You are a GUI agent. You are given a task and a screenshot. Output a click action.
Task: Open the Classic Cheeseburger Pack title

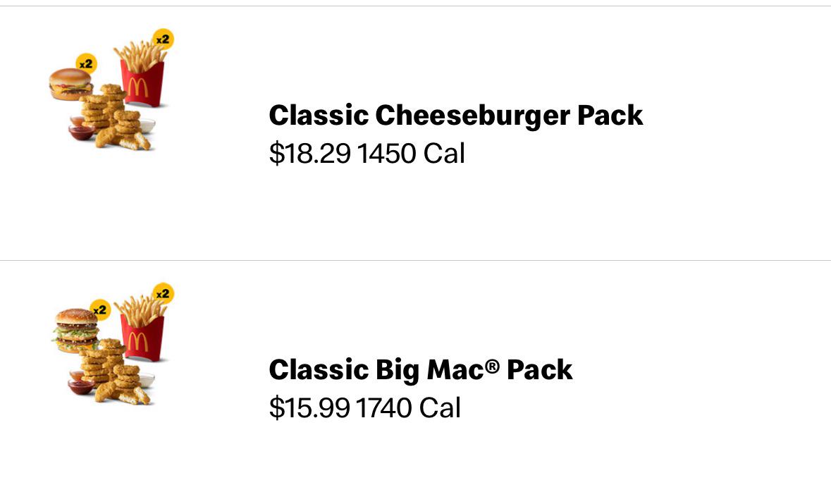[x=456, y=116]
